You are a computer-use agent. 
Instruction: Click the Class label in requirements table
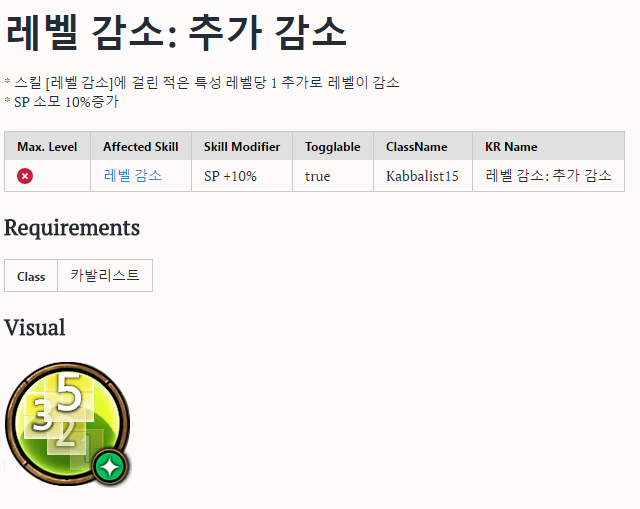click(x=31, y=276)
